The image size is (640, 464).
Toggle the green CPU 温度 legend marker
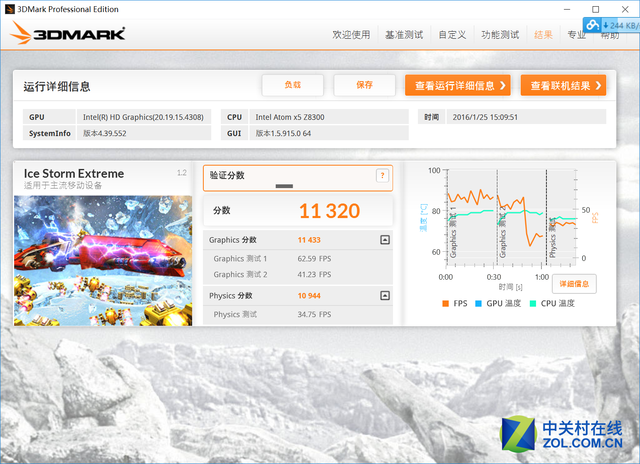point(534,303)
